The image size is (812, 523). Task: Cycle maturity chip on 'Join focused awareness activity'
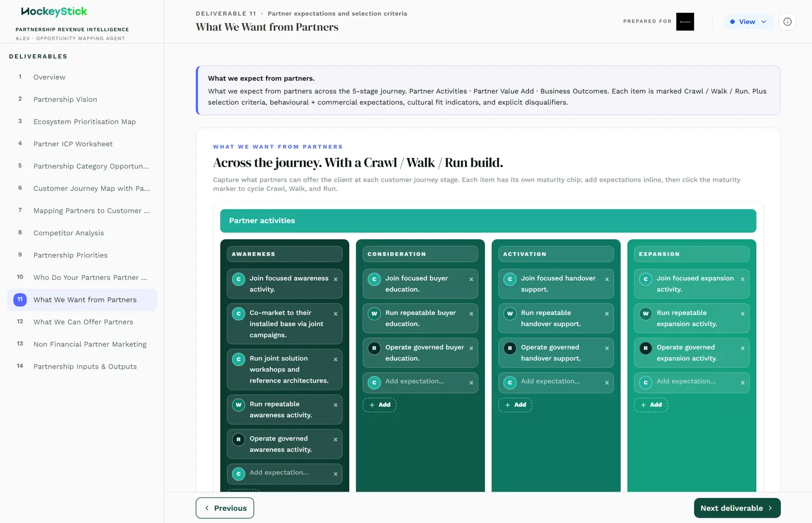238,279
